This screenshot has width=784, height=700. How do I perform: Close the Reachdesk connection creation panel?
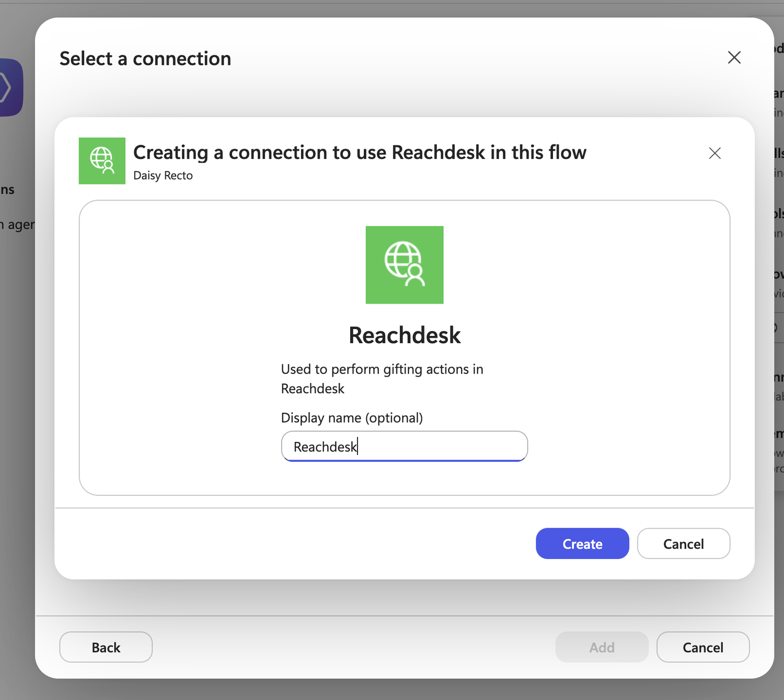pyautogui.click(x=714, y=153)
